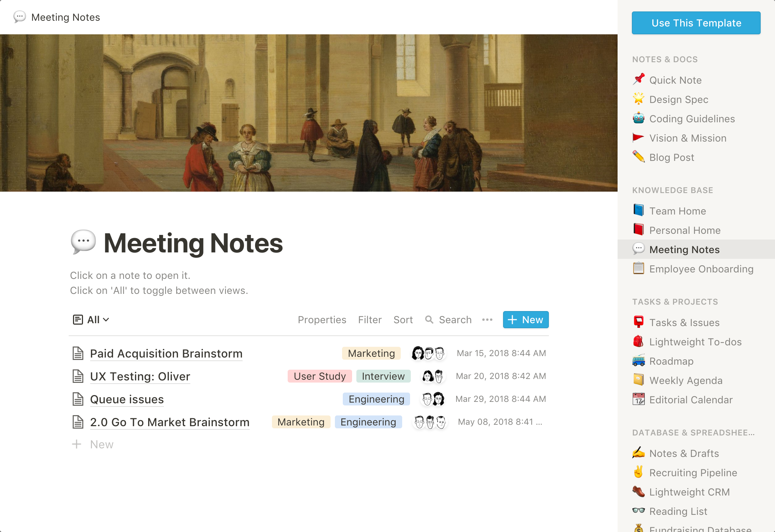Click the backpack icon beside Lightweight To-dos
This screenshot has width=775, height=532.
pyautogui.click(x=638, y=341)
